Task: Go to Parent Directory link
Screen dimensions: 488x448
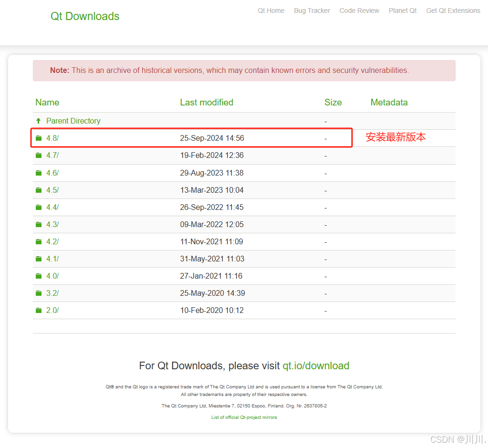Action: [73, 121]
